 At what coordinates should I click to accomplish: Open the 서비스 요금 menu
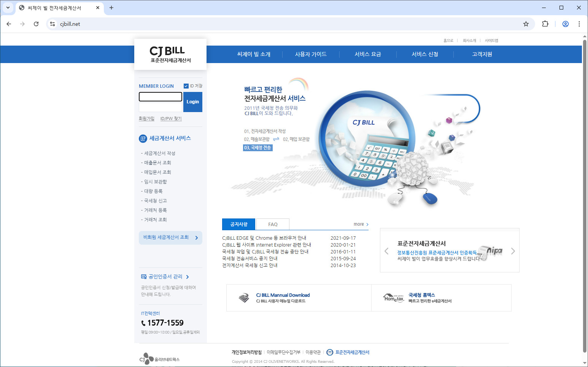coord(368,54)
